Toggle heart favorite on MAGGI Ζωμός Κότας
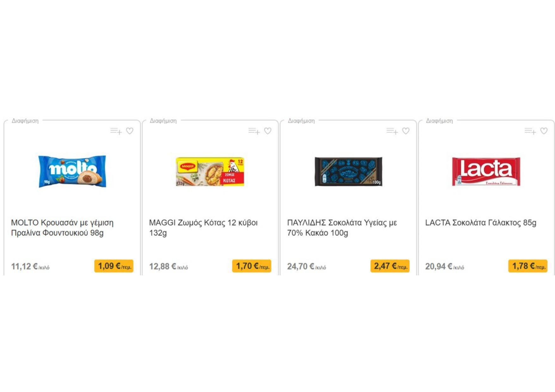555x392 pixels. click(x=268, y=131)
